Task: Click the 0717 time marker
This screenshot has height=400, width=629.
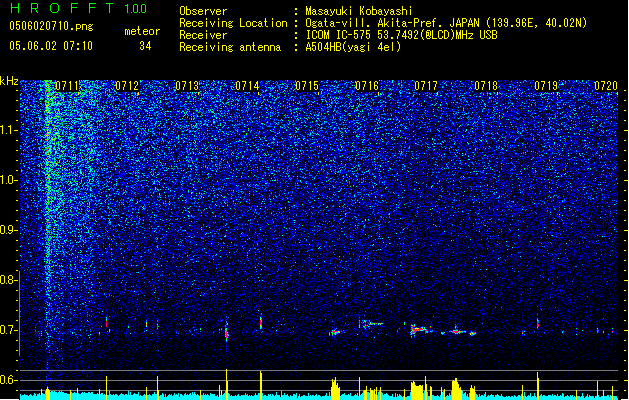Action: point(426,86)
